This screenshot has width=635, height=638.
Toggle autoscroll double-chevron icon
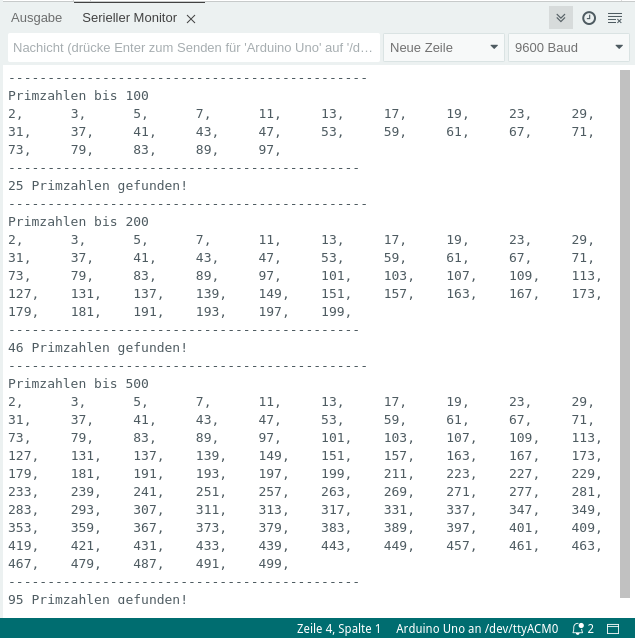coord(561,18)
